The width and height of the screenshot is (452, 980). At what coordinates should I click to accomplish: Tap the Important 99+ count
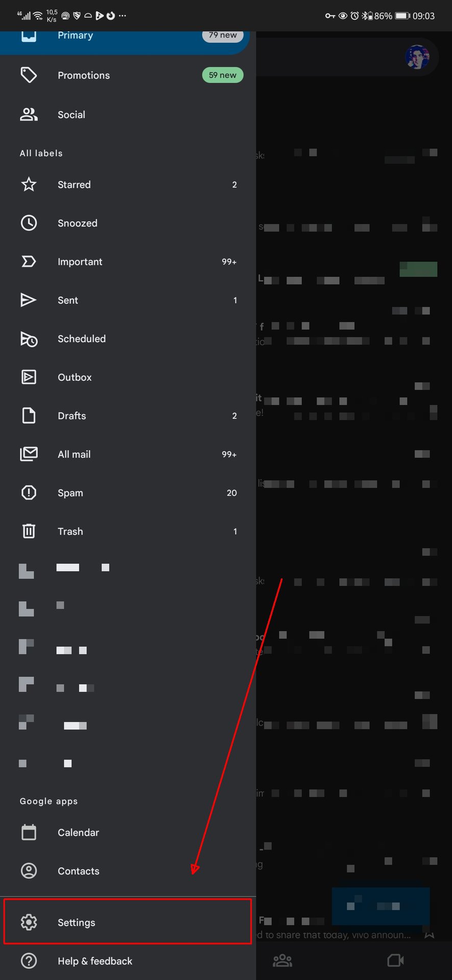click(229, 262)
